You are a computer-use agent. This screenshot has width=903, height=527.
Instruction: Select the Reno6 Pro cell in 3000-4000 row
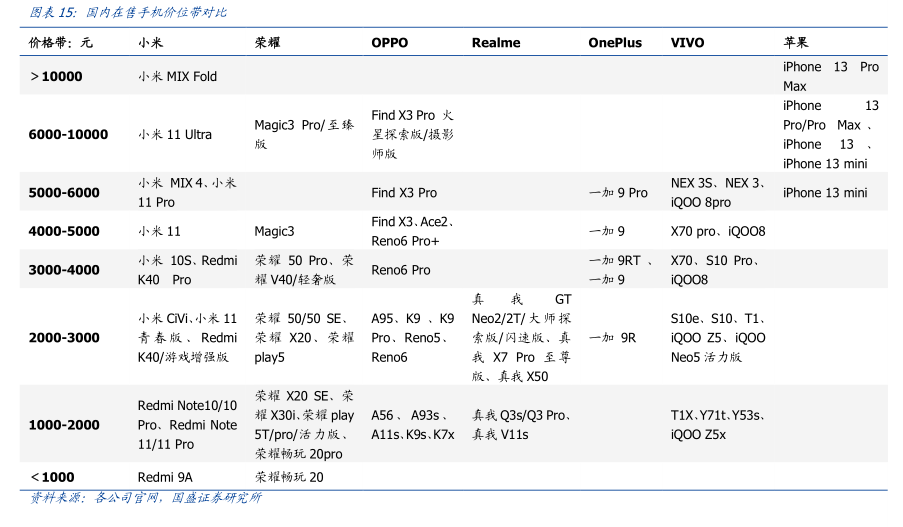[401, 270]
